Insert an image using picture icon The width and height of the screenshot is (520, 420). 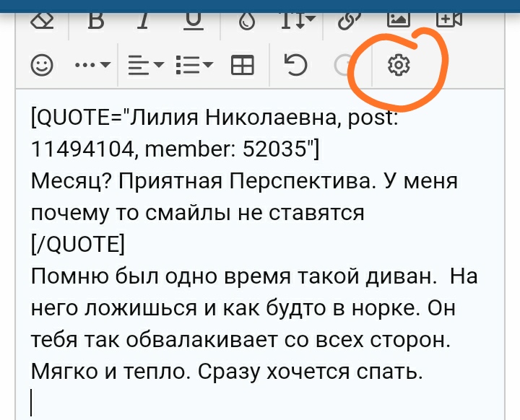point(399,20)
